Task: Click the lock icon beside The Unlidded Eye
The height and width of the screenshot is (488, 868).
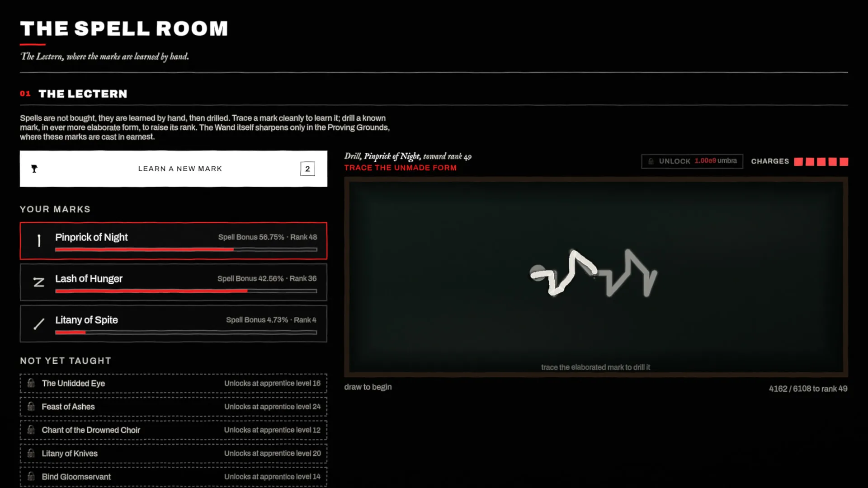Action: point(31,383)
